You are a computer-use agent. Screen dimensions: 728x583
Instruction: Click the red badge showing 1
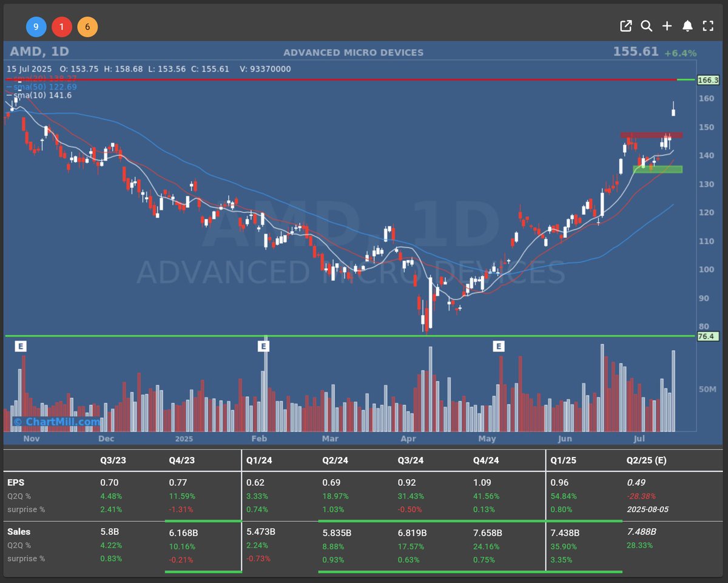pos(62,27)
